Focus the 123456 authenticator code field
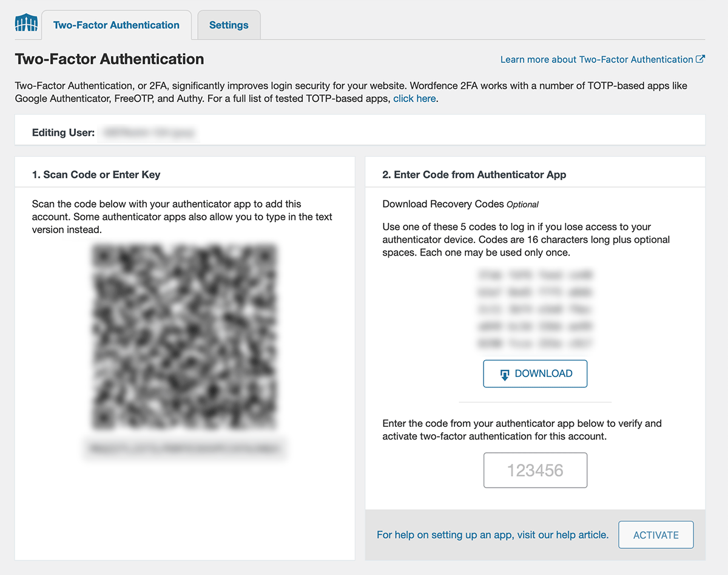 (535, 470)
